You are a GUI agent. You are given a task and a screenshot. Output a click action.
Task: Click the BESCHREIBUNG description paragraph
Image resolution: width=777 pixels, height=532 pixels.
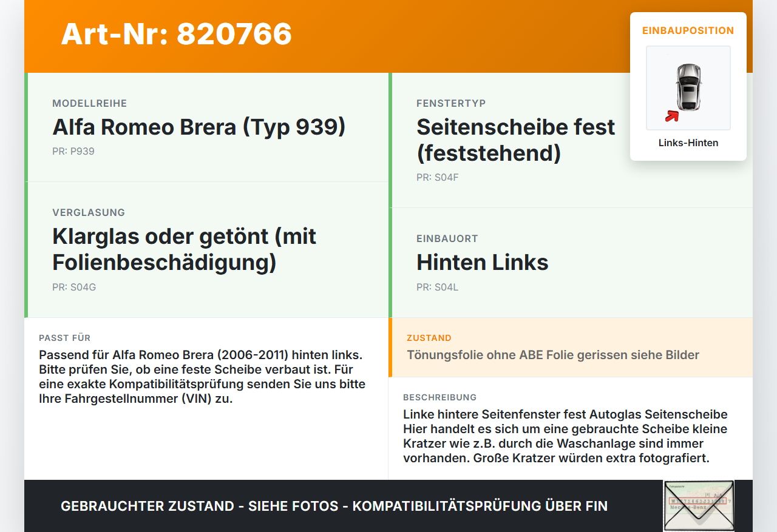565,436
